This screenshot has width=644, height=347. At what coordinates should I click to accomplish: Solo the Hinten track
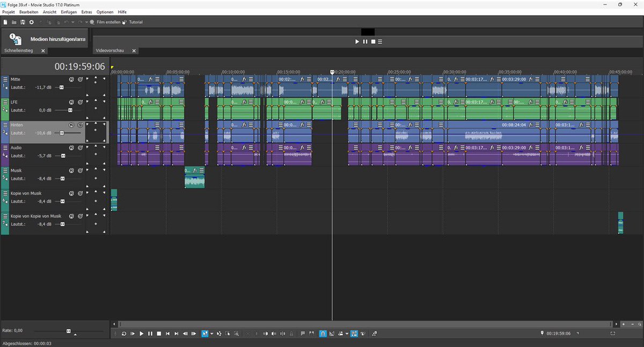[80, 124]
